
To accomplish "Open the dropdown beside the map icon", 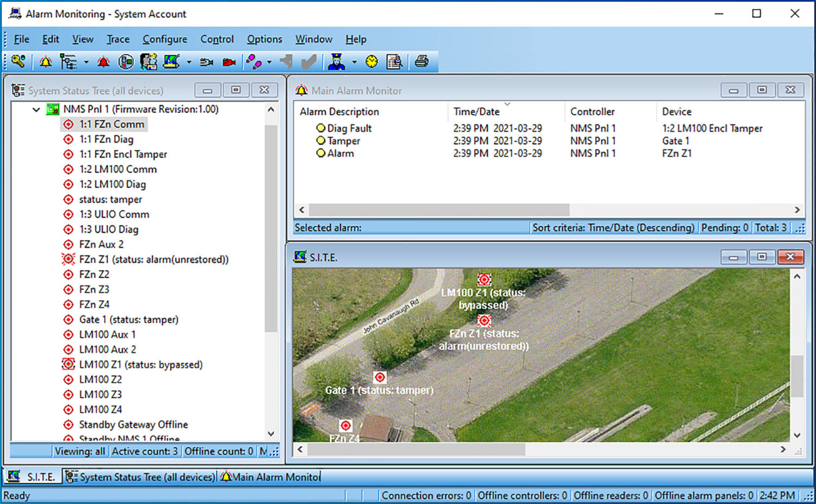I will [x=189, y=61].
